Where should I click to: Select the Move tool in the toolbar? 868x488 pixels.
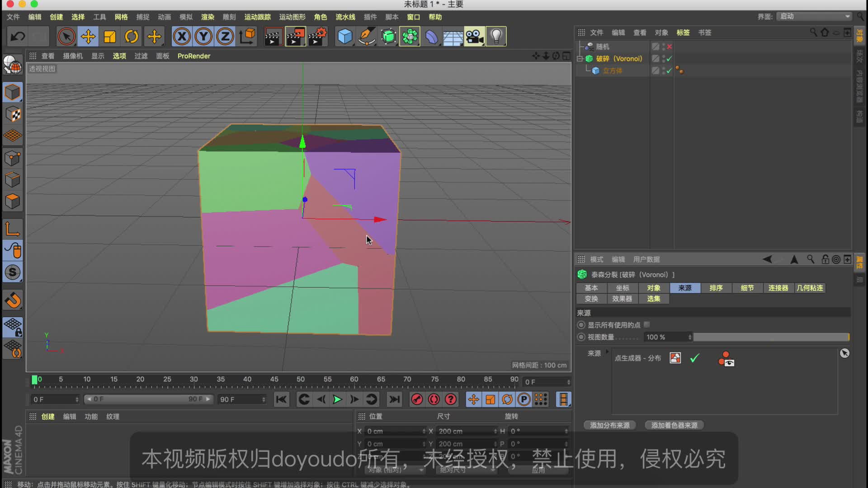88,36
